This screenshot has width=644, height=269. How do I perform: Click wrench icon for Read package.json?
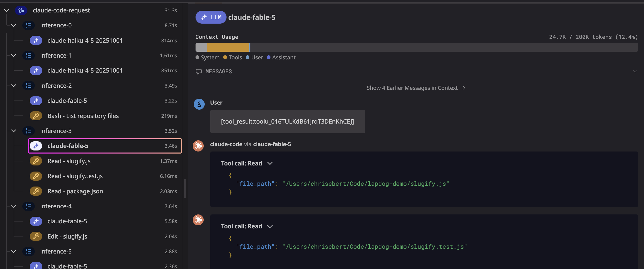coord(36,191)
